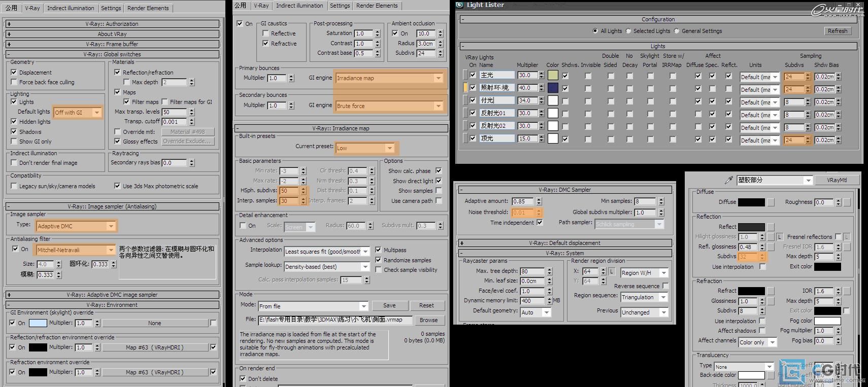Open Primary bounces GI engine dropdown
The image size is (868, 387).
click(x=389, y=78)
